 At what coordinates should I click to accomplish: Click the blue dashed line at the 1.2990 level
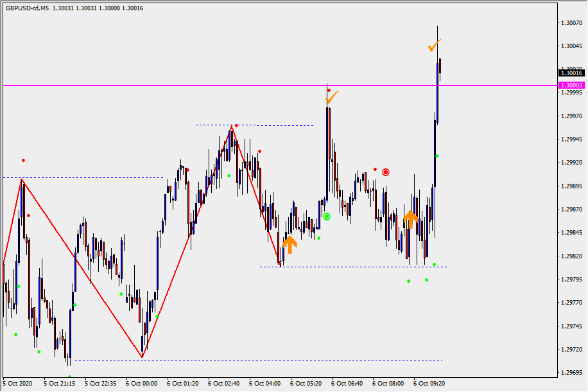(x=96, y=177)
